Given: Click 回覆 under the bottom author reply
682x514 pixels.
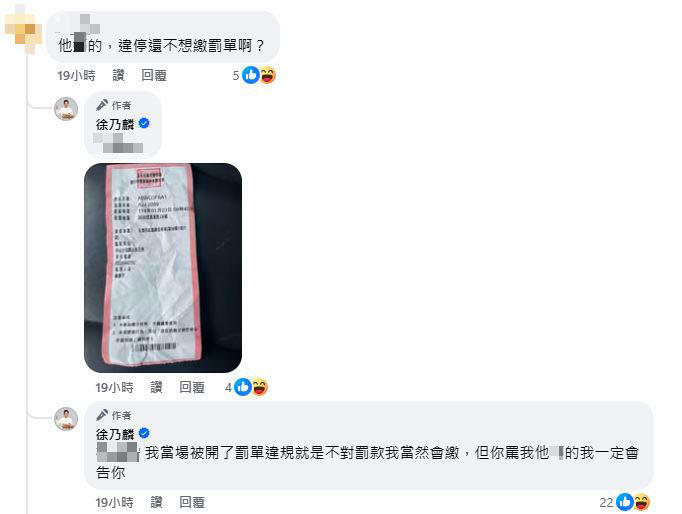Looking at the screenshot, I should point(192,502).
